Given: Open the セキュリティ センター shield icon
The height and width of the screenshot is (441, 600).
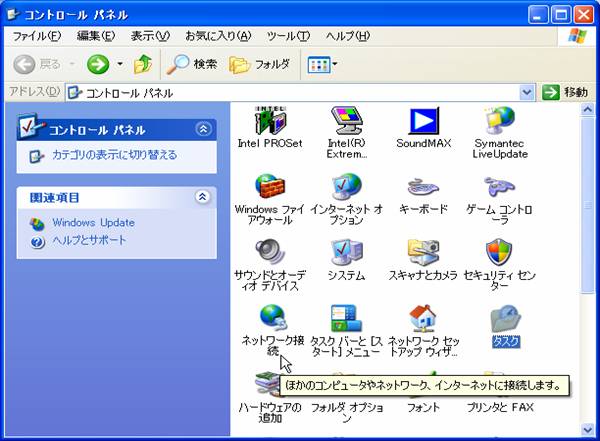Looking at the screenshot, I should coord(499,252).
